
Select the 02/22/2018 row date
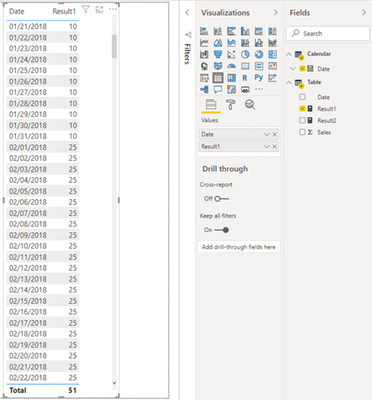point(28,378)
